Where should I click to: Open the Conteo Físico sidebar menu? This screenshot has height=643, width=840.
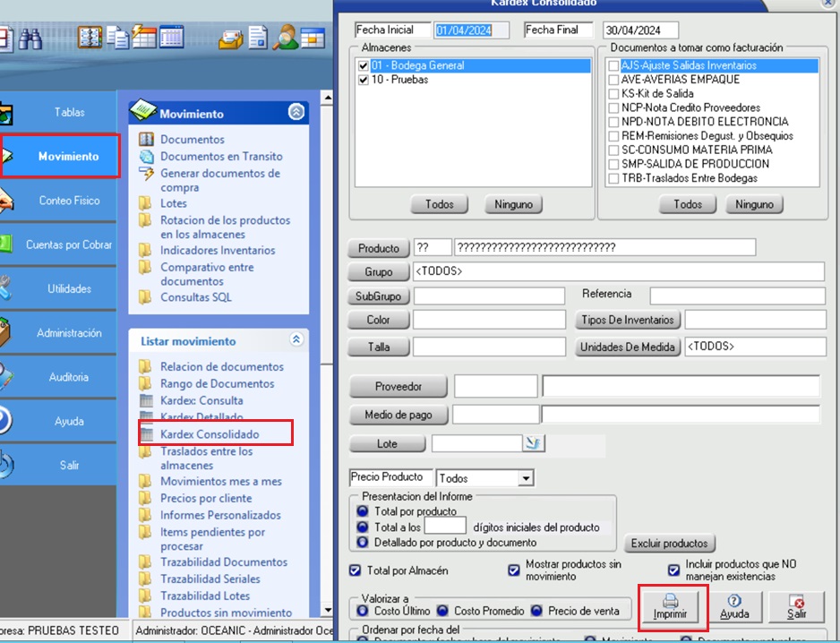(68, 201)
